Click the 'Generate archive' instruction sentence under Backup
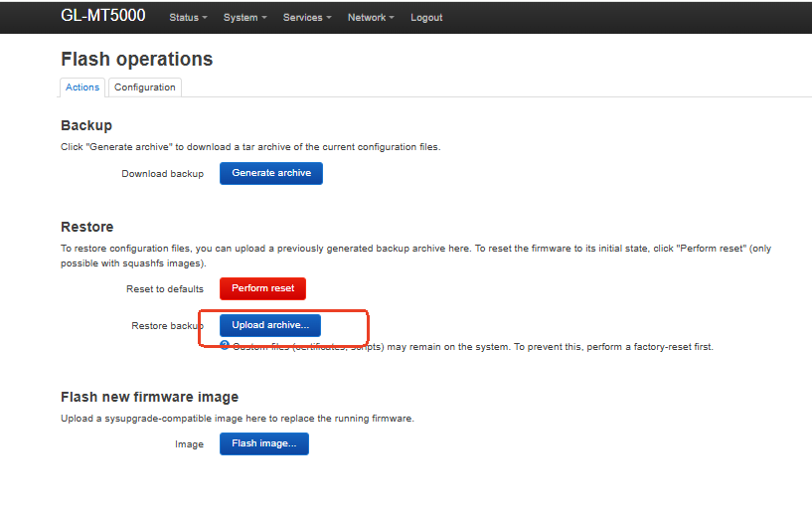The image size is (812, 520). point(250,147)
